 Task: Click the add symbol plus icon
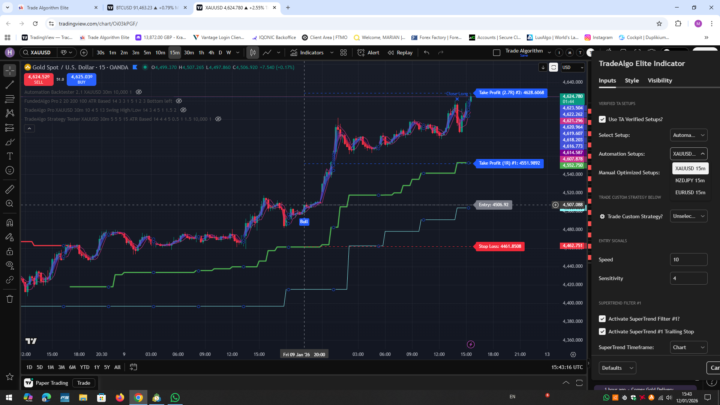(84, 53)
